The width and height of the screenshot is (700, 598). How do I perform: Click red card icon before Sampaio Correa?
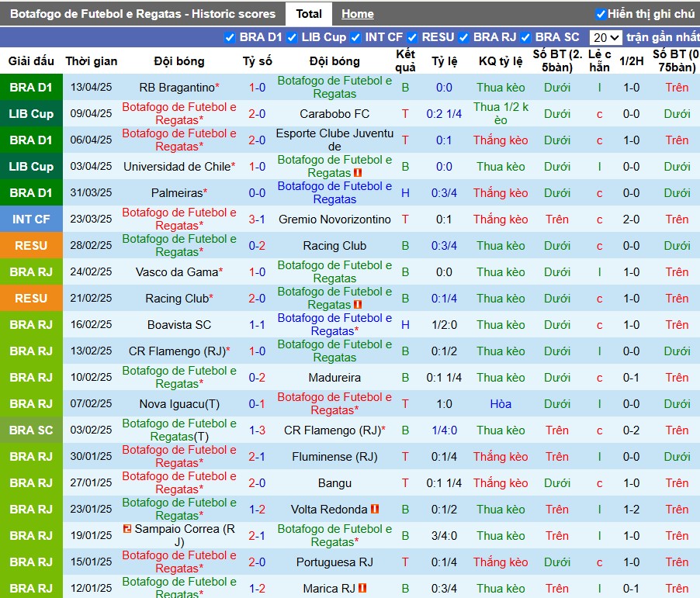pos(127,529)
